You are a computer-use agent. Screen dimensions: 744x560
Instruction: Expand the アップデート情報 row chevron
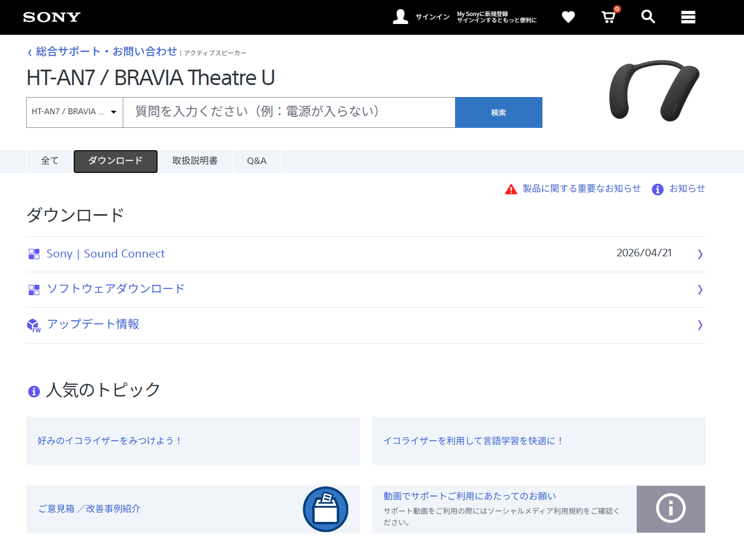(x=700, y=325)
